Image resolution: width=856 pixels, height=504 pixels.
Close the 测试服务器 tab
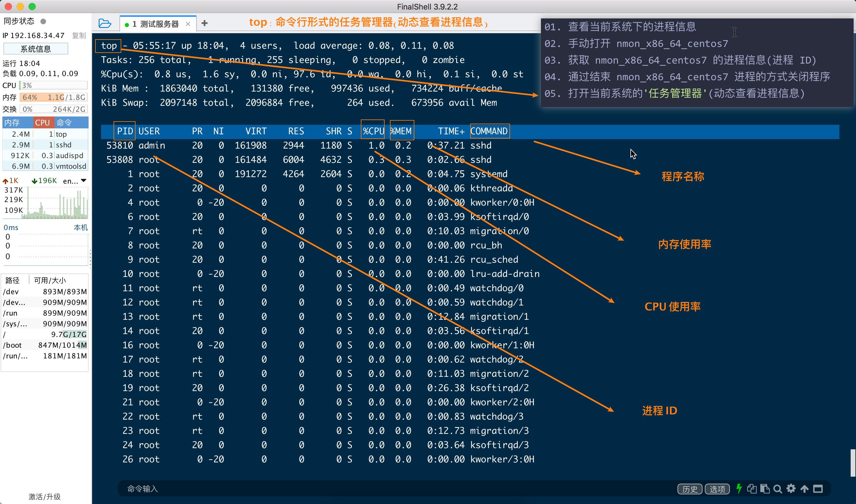click(188, 24)
